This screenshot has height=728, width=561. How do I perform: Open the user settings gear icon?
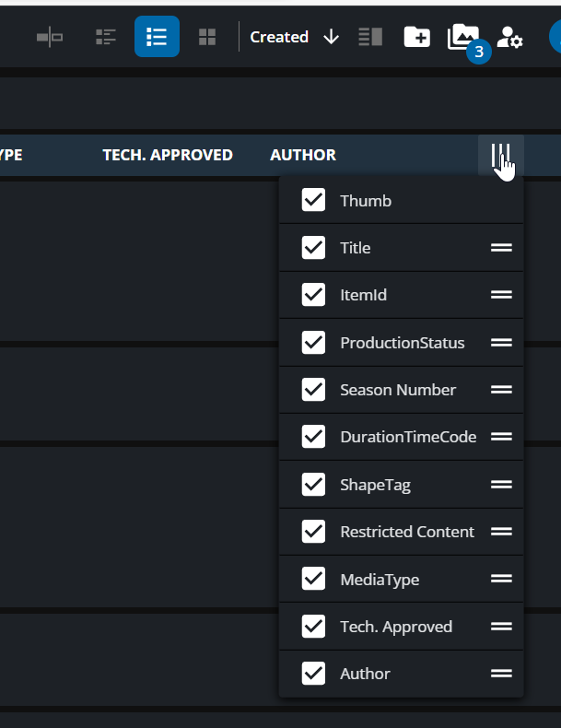[x=509, y=37]
